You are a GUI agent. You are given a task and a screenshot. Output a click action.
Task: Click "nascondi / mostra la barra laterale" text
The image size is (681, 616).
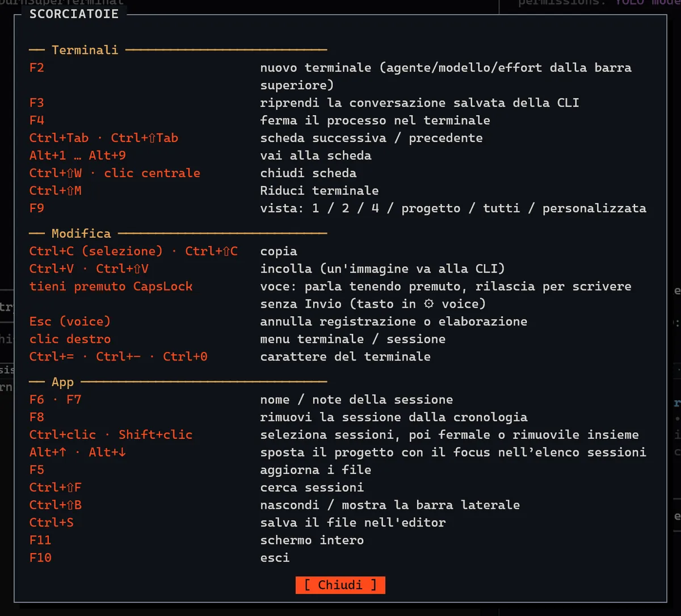pos(390,505)
